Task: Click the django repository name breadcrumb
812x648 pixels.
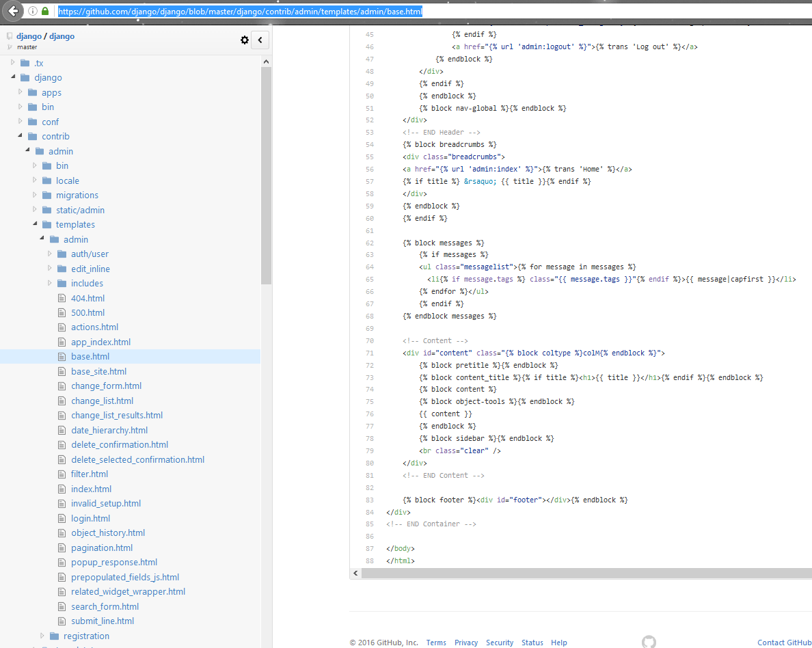Action: (62, 36)
